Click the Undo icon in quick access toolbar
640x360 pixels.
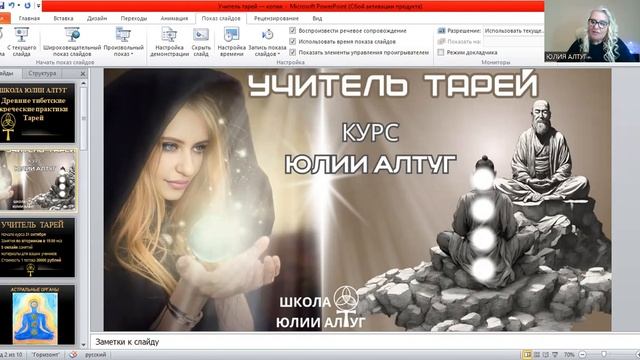[12, 5]
